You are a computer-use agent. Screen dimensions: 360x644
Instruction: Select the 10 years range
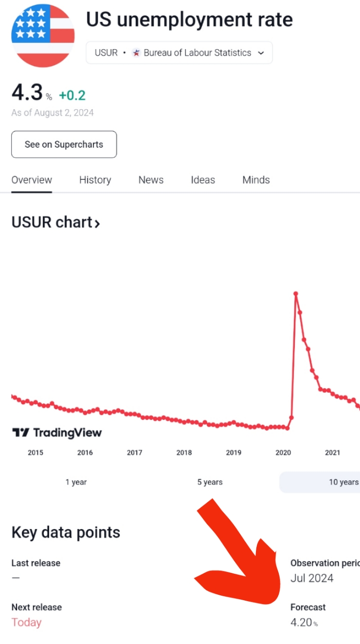click(343, 482)
